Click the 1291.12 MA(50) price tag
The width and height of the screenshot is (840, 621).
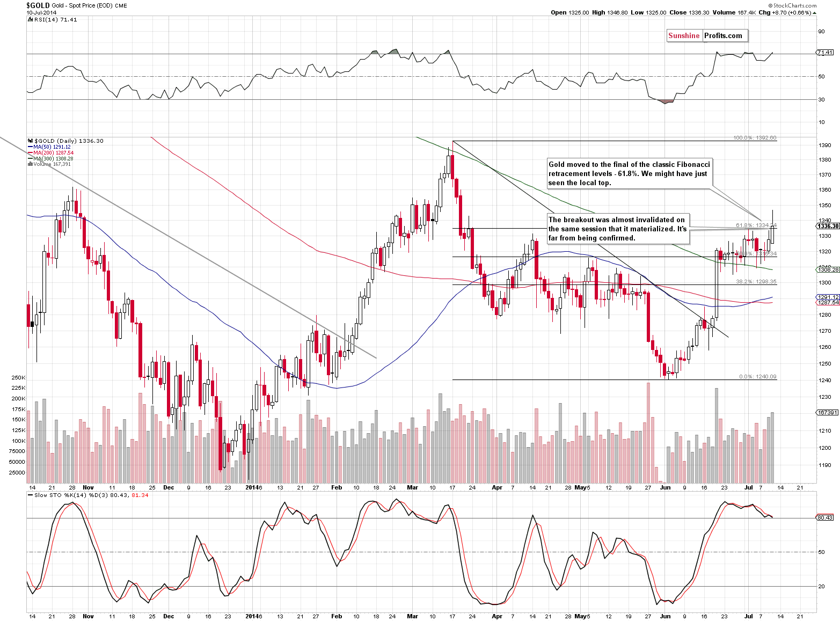(828, 297)
